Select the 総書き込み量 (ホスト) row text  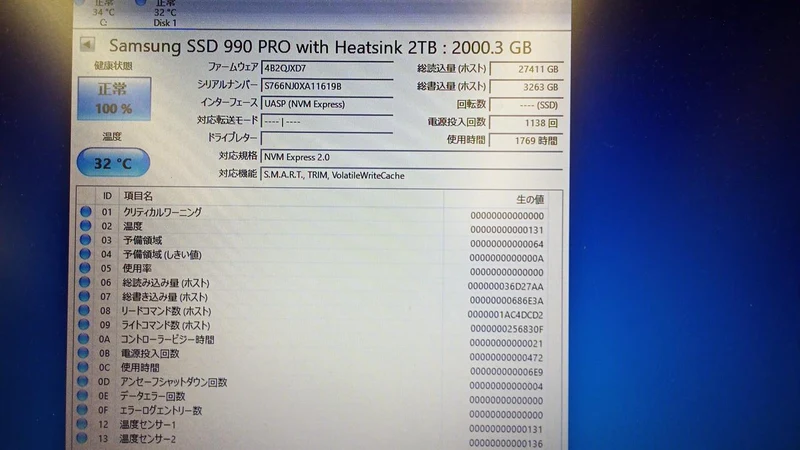click(x=165, y=296)
